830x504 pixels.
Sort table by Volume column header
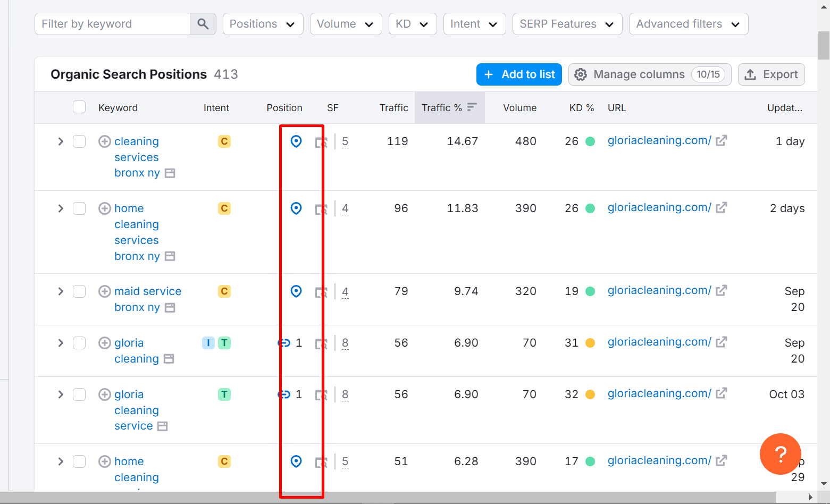click(x=519, y=108)
